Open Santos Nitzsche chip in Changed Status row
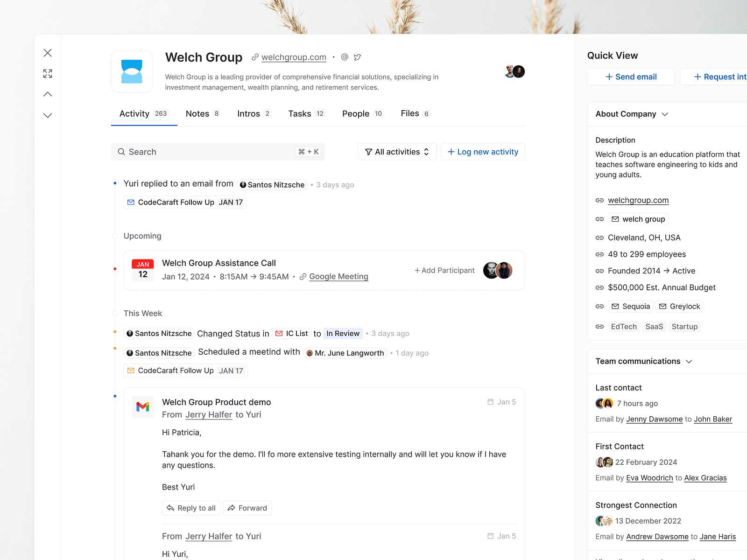This screenshot has width=747, height=560. pyautogui.click(x=159, y=333)
